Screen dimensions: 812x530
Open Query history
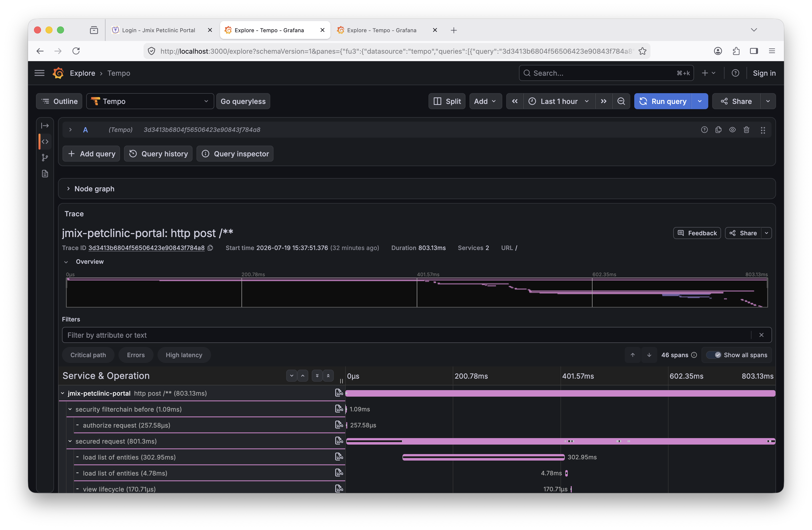tap(158, 154)
